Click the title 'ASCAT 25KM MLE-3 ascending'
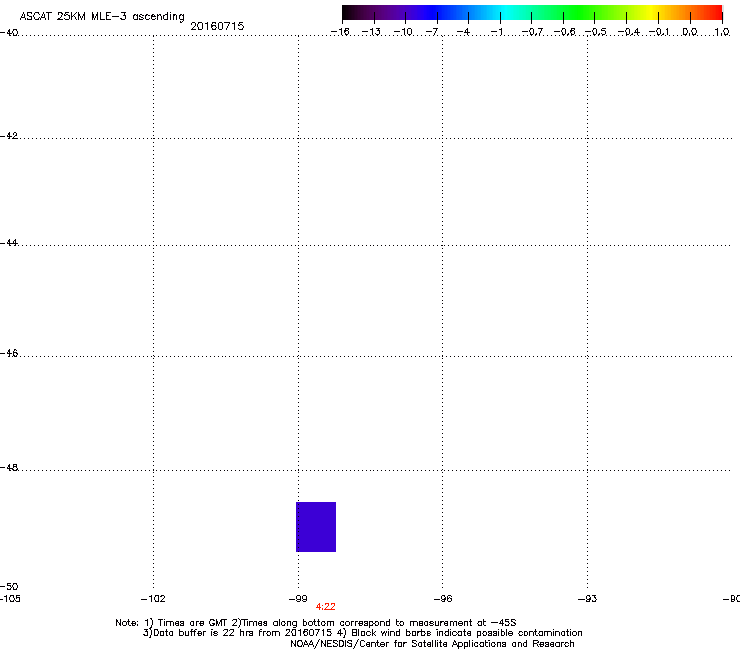The height and width of the screenshot is (650, 740). 102,17
